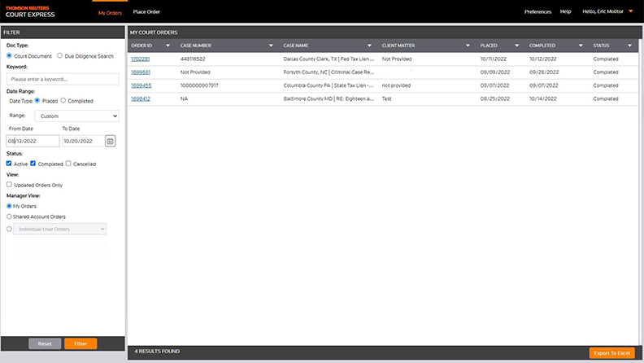Viewport: 644px width, 363px height.
Task: Select Shared Account Orders manager view
Action: [x=10, y=216]
